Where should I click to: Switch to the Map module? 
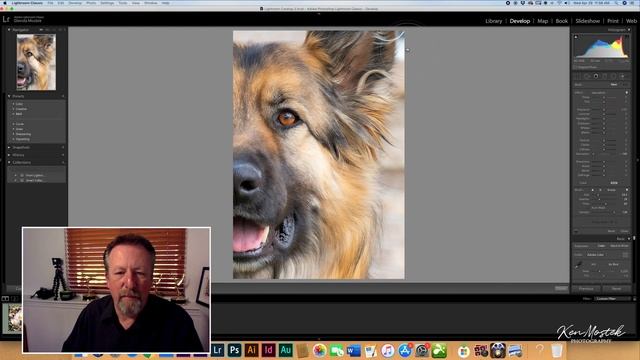click(x=542, y=21)
